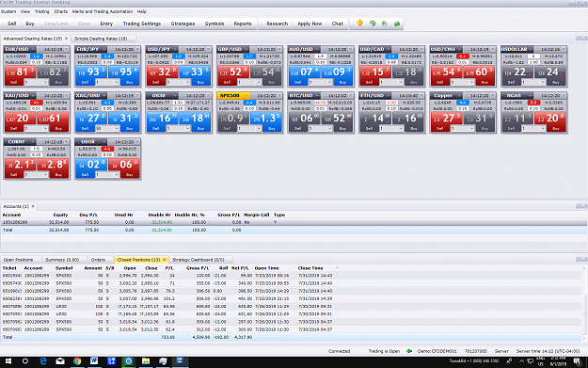The height and width of the screenshot is (368, 588).
Task: Open the XAU/USD symbol dropdown arrow
Action: pyautogui.click(x=33, y=96)
